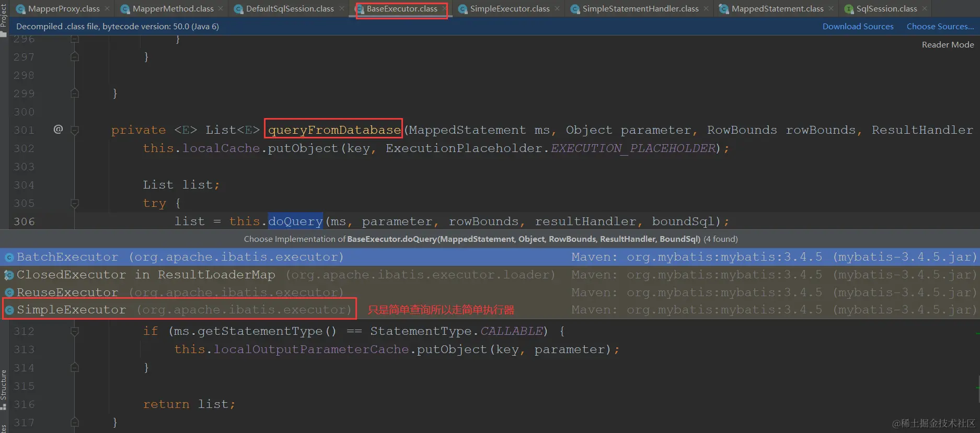Screen dimensions: 980x433
Task: Switch to the SqlSession.class tab
Action: (886, 9)
